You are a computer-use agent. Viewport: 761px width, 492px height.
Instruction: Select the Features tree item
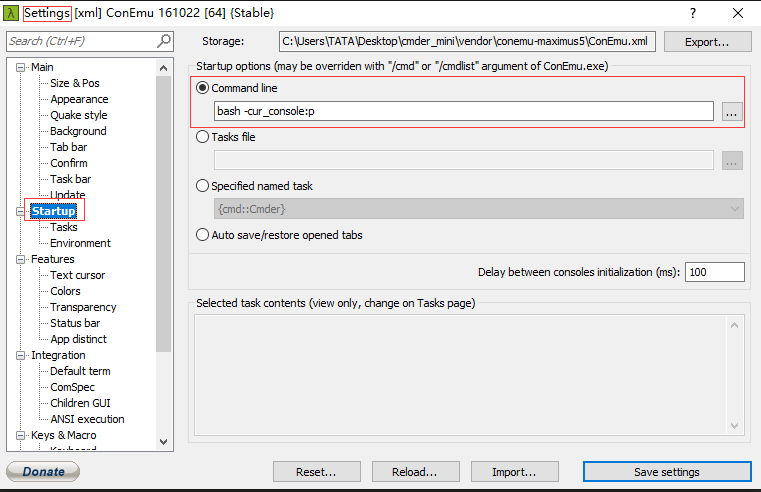coord(52,260)
